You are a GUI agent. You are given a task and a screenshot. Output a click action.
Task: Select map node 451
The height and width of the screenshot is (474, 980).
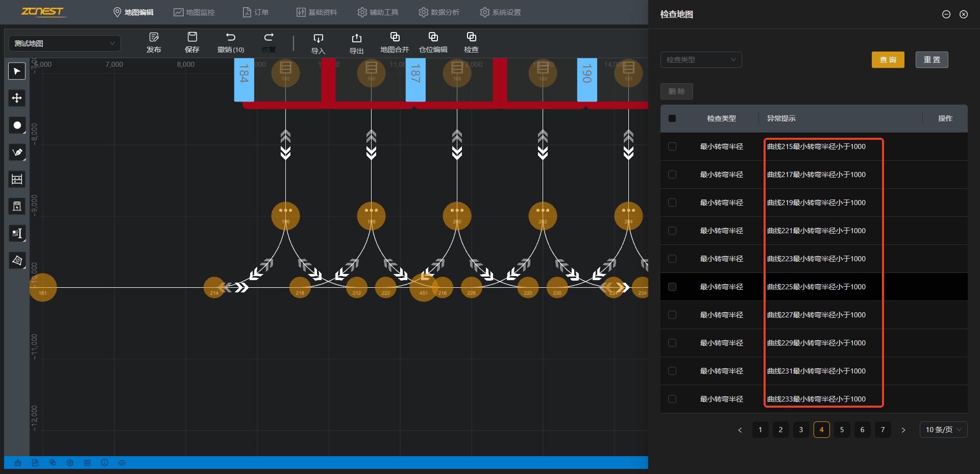click(423, 287)
